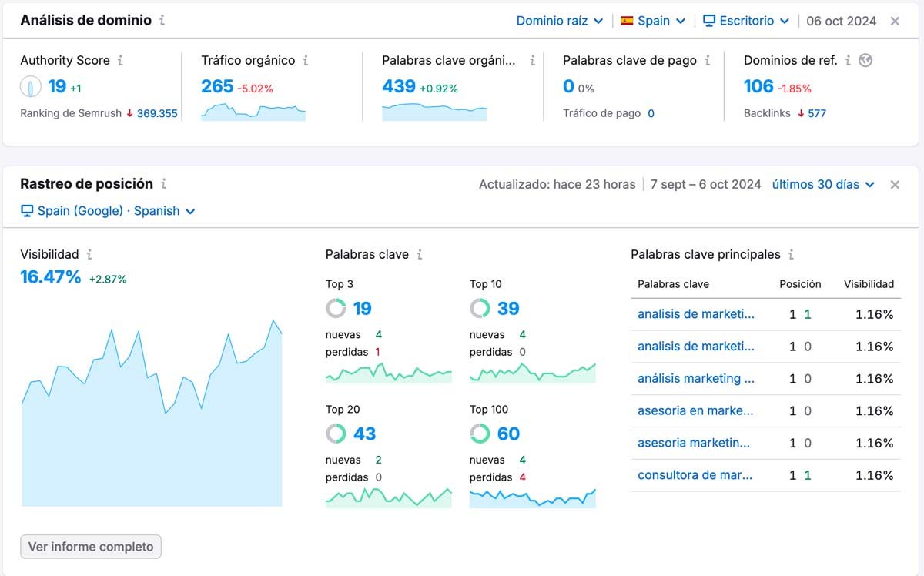Click the Backlinks count 577
The image size is (924, 576).
(817, 113)
